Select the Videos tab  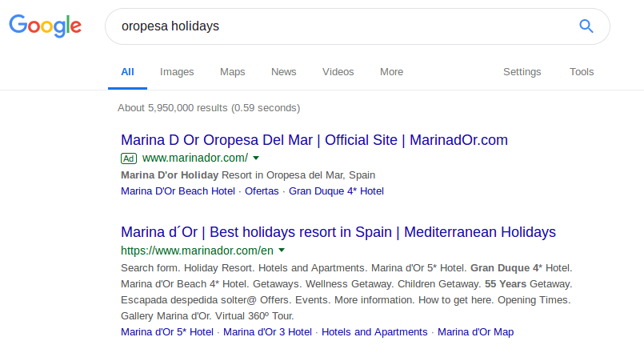(x=338, y=72)
